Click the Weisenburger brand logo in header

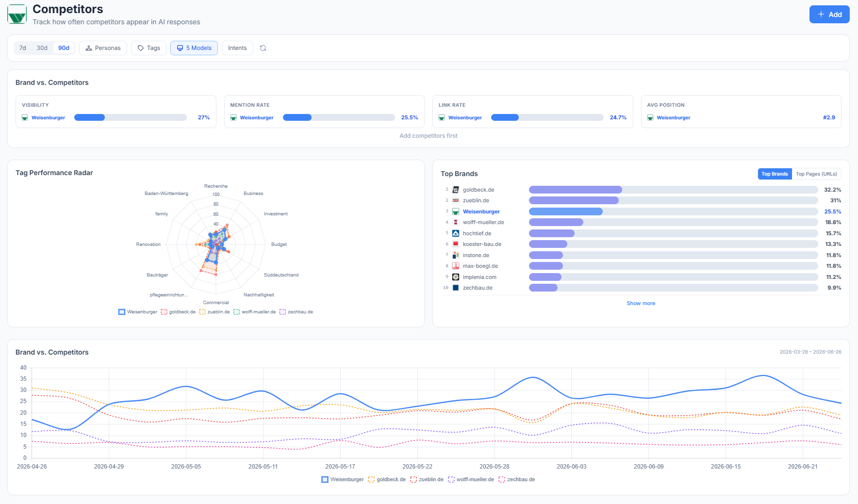coord(17,15)
